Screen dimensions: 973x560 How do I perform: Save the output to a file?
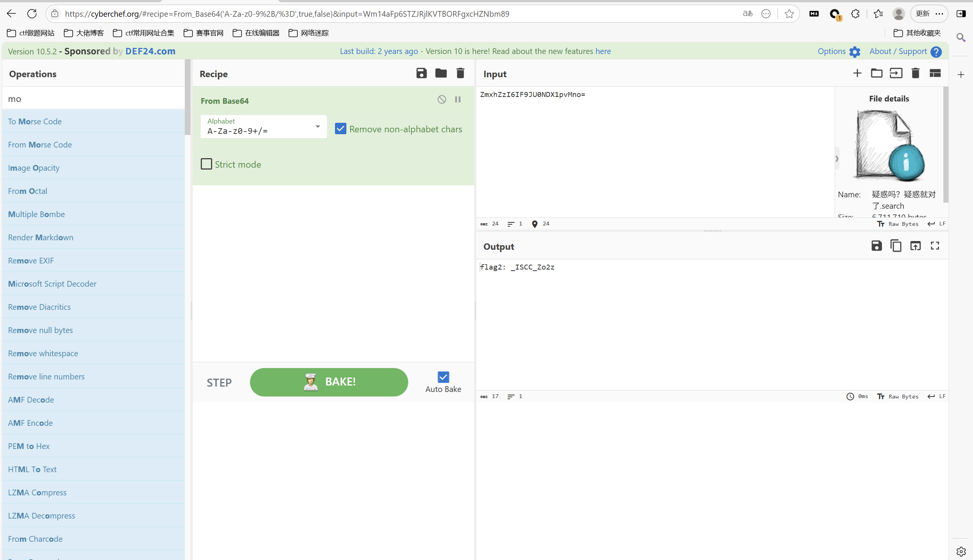876,246
